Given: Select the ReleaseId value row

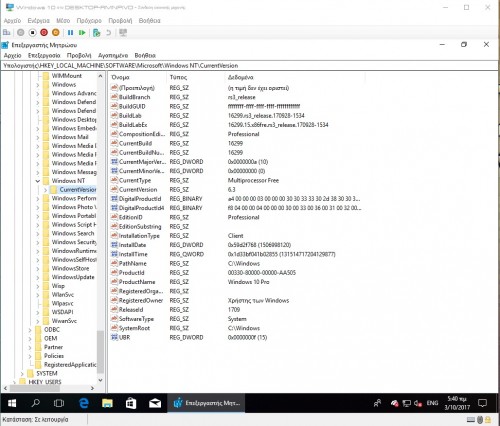Looking at the screenshot, I should (236, 310).
